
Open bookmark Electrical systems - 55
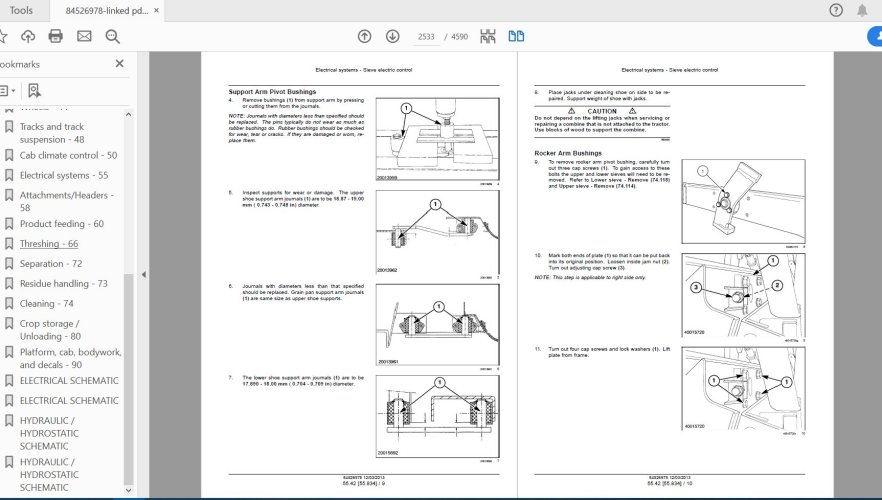tap(64, 175)
